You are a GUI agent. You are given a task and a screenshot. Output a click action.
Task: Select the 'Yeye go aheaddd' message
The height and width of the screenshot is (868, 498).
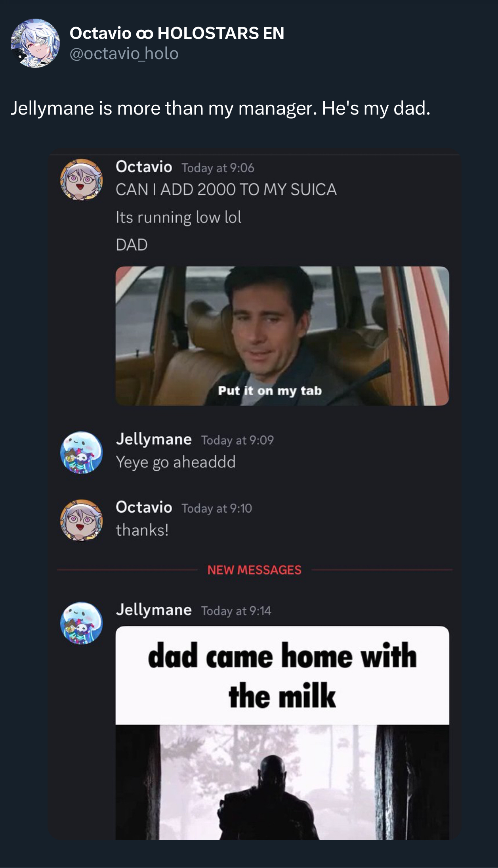coord(176,462)
